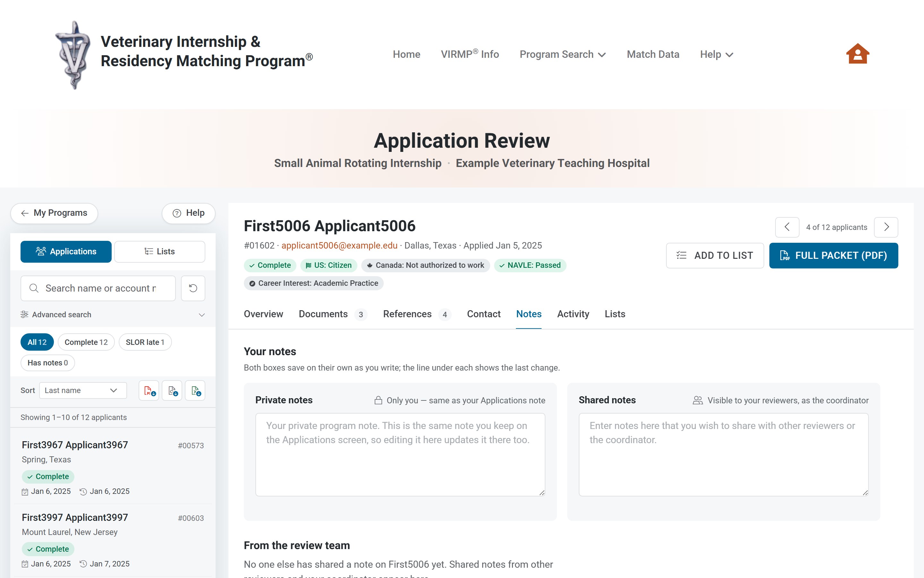Open the References tab
This screenshot has height=578, width=924.
[x=417, y=314]
